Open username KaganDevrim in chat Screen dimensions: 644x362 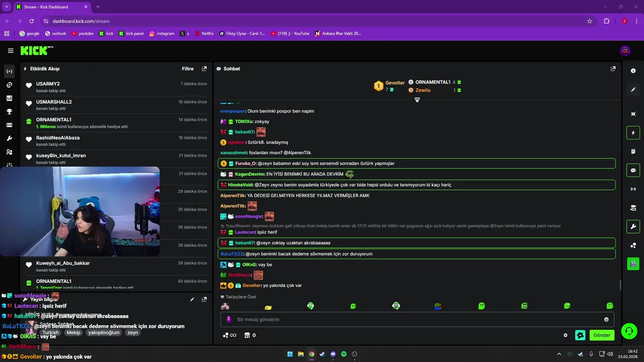click(x=250, y=174)
